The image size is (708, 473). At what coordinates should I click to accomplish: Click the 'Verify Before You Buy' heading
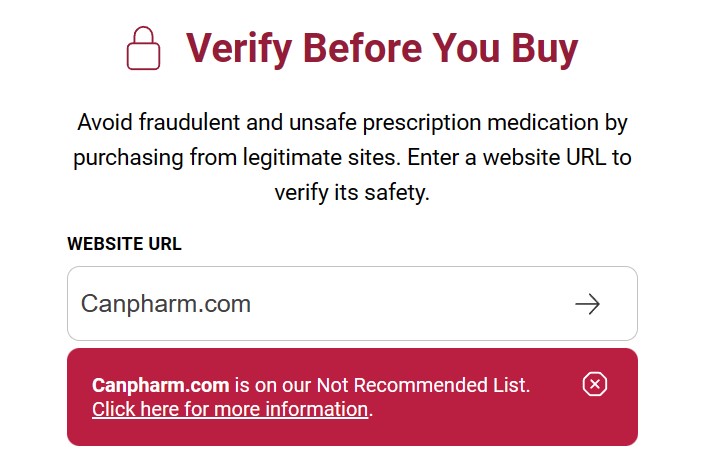(382, 48)
